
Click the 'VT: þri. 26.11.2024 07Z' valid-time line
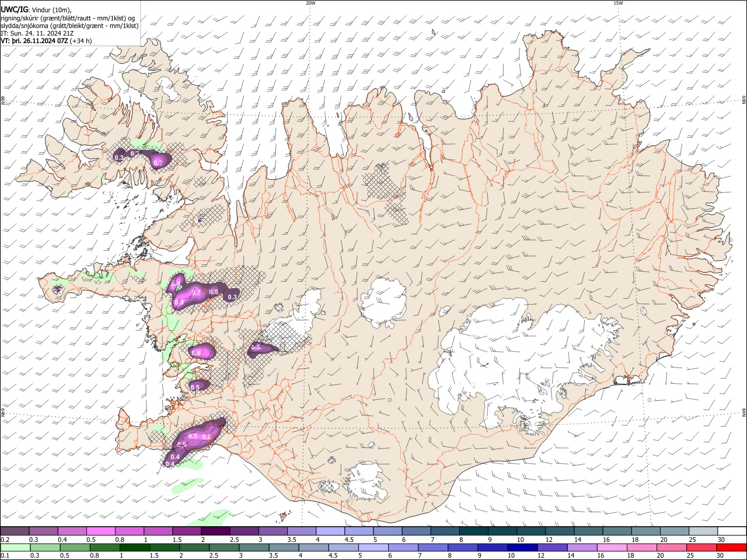[34, 41]
